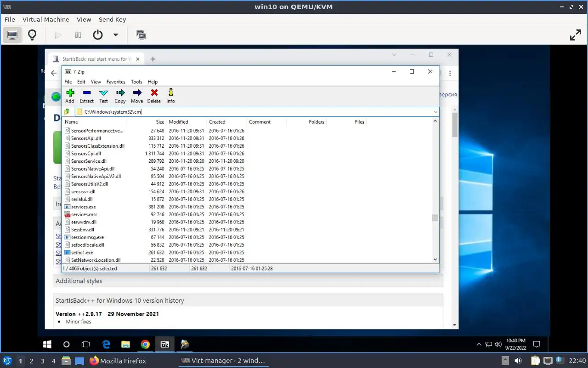This screenshot has width=588, height=368.
Task: Click Chrome icon on the Windows taskbar
Action: point(145,344)
